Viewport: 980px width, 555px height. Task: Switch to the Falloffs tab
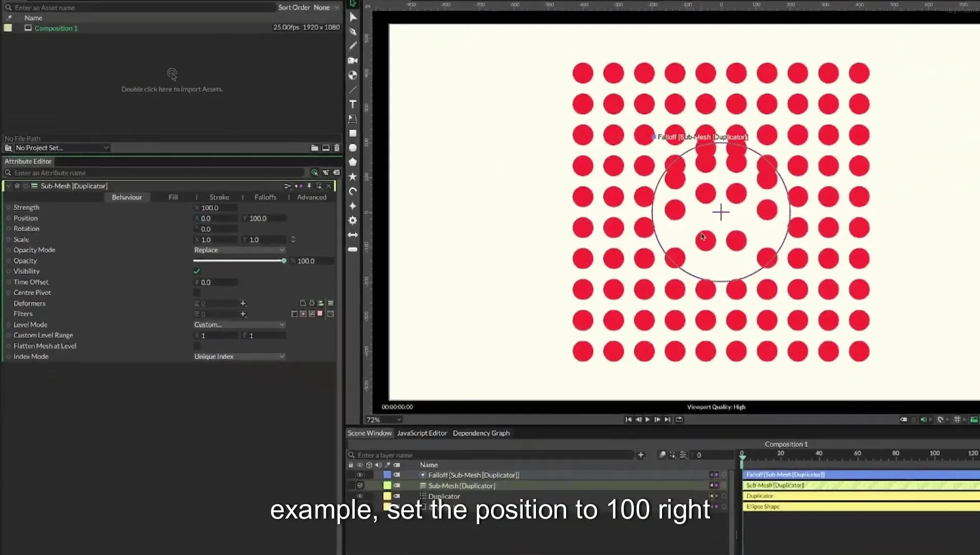point(265,197)
